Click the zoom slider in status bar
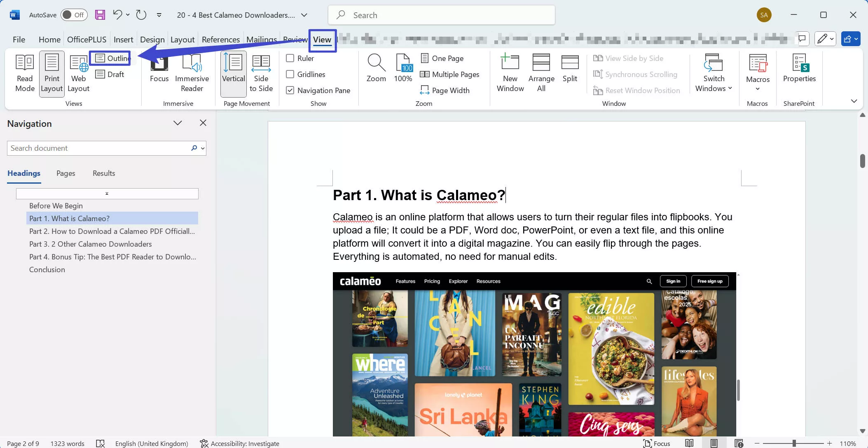The image size is (868, 448). 793,443
